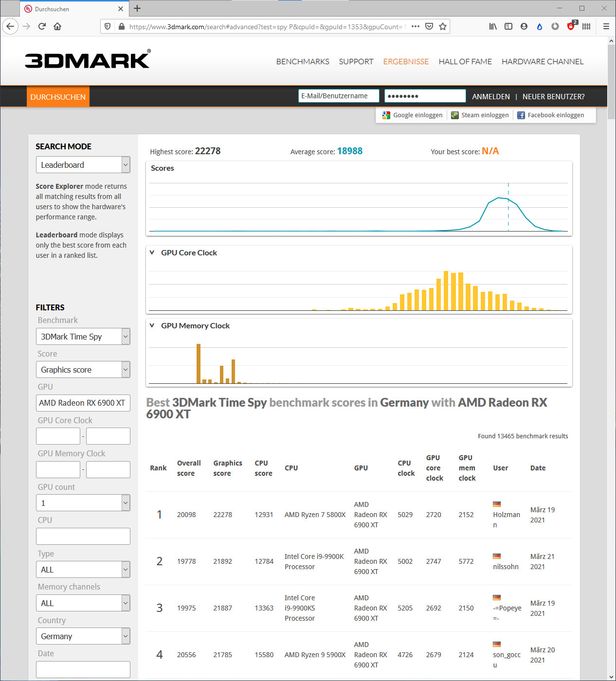Open the GPU count dropdown
This screenshot has width=616, height=681.
click(x=83, y=503)
